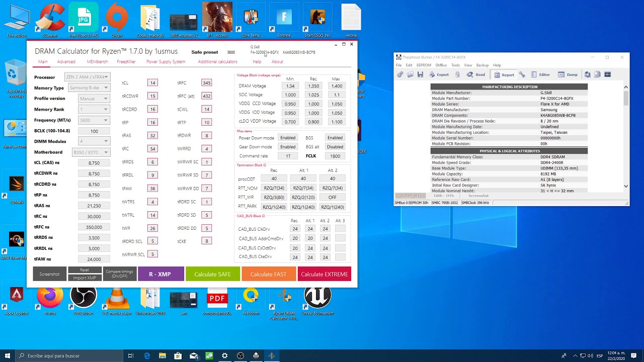The width and height of the screenshot is (644, 362).
Task: Open the Fortnite desktop shortcut
Action: click(284, 20)
